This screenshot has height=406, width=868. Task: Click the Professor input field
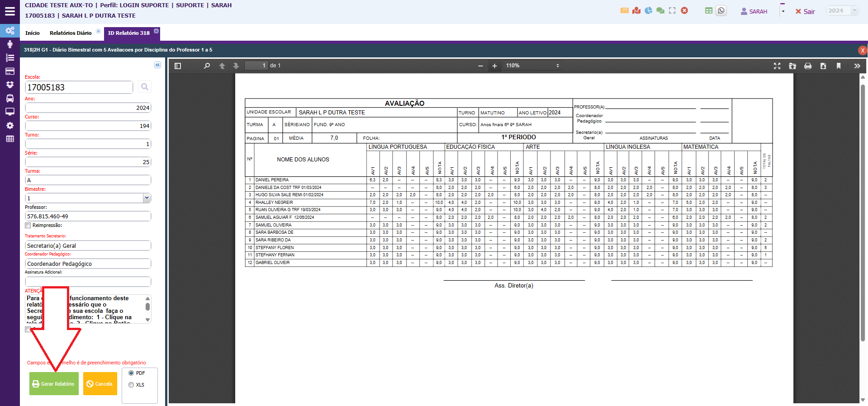88,217
